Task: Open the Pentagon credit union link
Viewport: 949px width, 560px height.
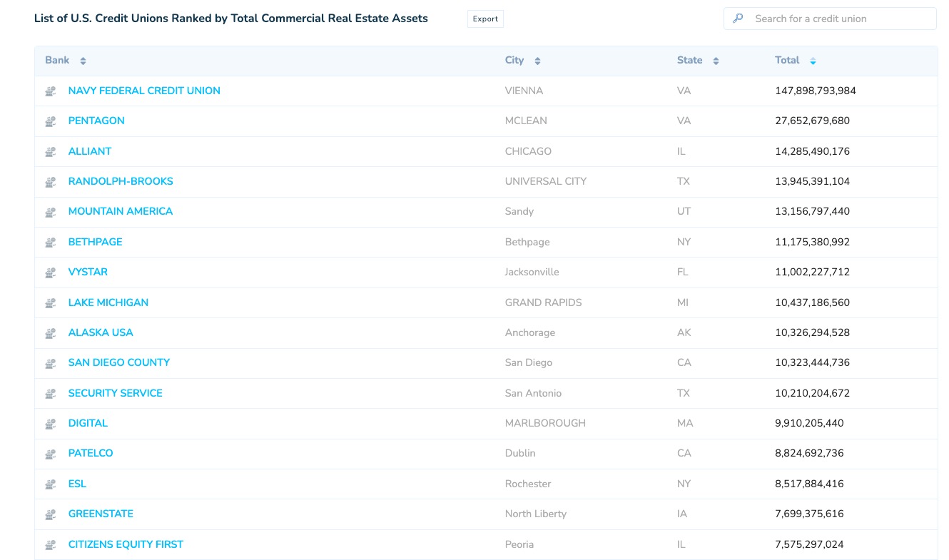Action: coord(96,121)
